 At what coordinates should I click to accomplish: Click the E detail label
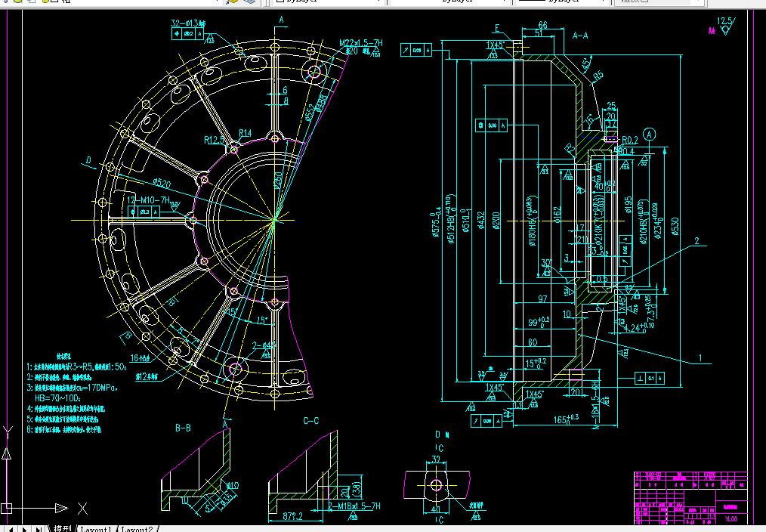tap(497, 28)
